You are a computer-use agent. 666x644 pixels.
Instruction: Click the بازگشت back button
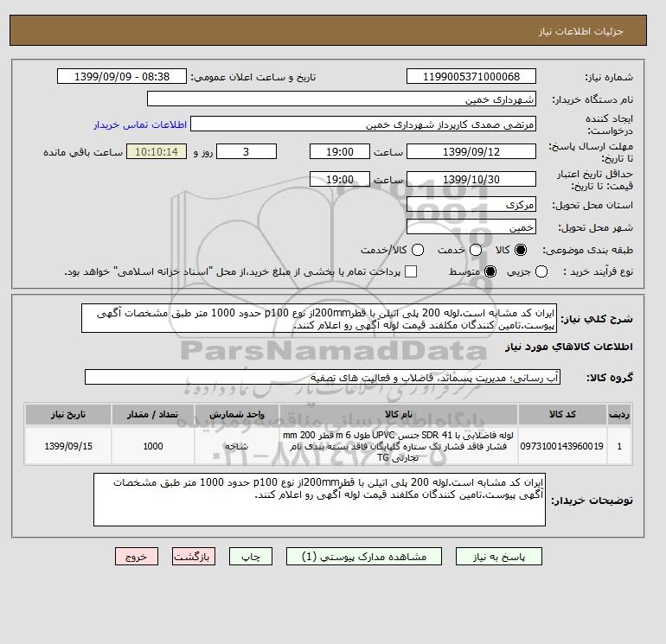coord(194,556)
